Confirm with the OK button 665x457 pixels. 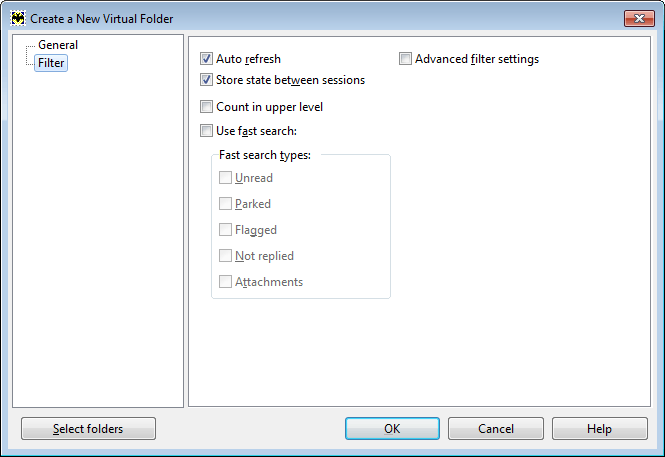392,429
